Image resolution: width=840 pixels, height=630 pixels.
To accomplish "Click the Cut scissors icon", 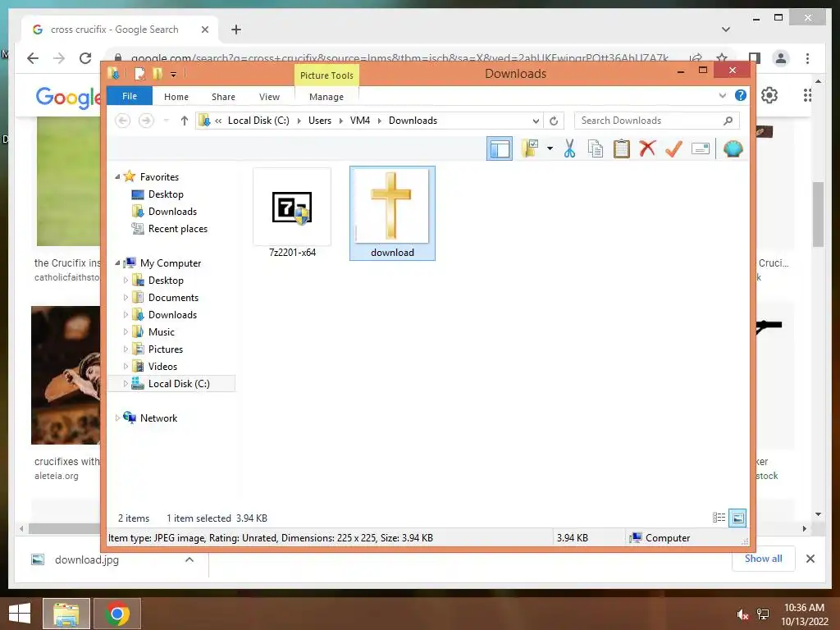I will point(569,148).
